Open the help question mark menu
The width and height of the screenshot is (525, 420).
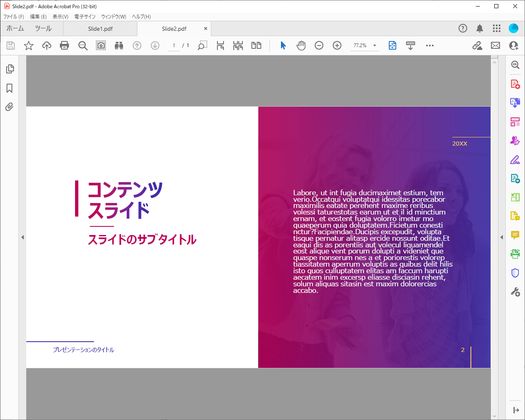point(463,28)
